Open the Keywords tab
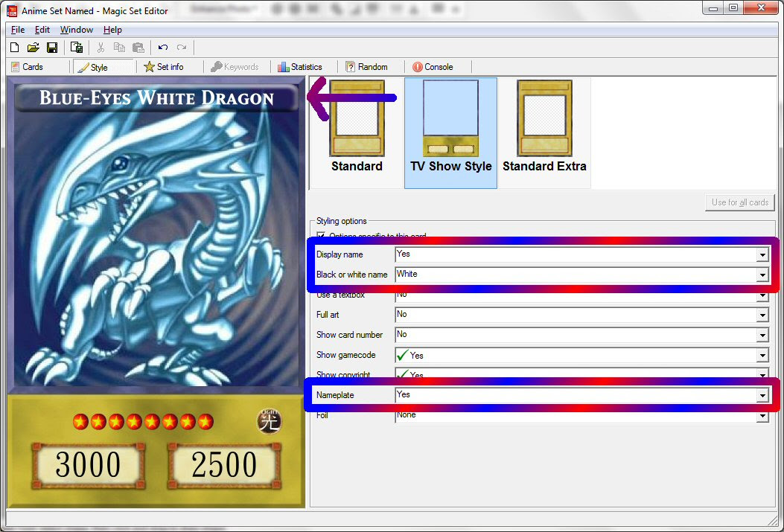 point(235,67)
